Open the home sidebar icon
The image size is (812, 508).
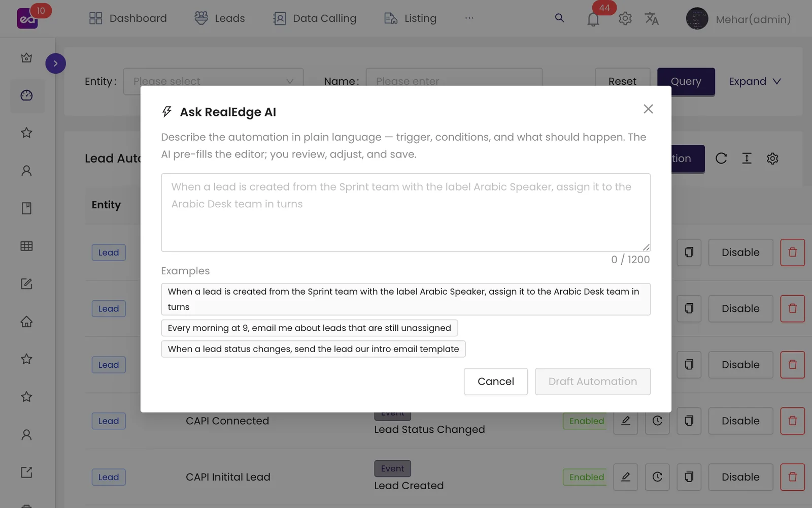(26, 322)
